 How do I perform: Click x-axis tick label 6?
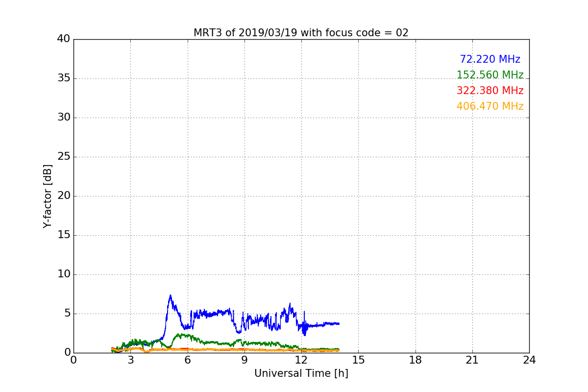(x=187, y=360)
